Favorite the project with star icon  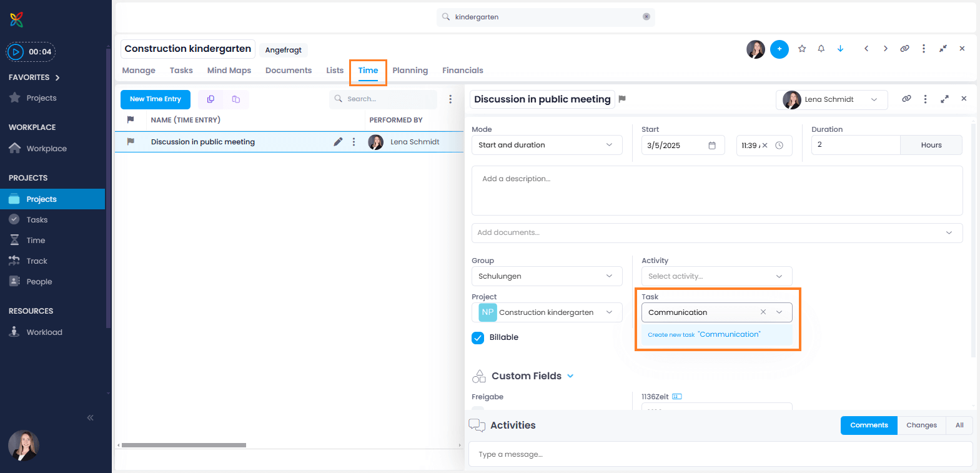802,49
